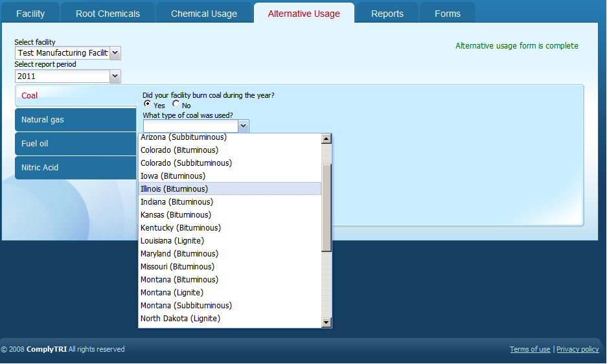Switch to the Forms tab
The image size is (607, 364).
[448, 14]
